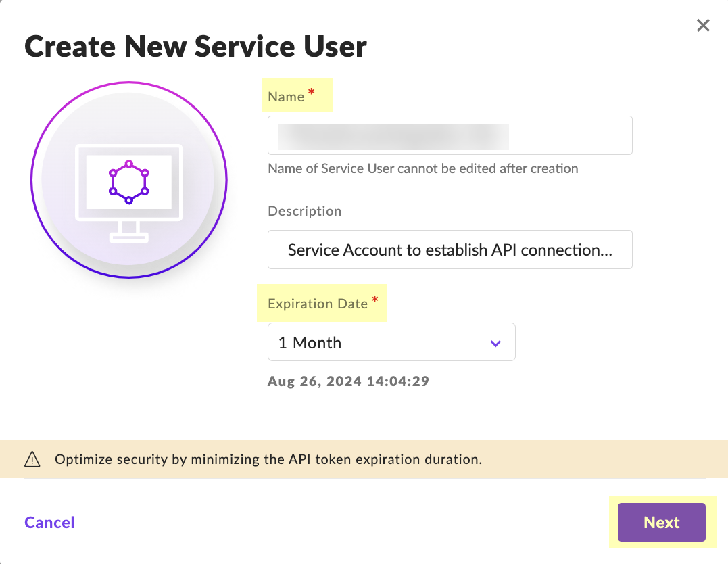Click the 'cannot be edited after creation' hint

click(422, 168)
